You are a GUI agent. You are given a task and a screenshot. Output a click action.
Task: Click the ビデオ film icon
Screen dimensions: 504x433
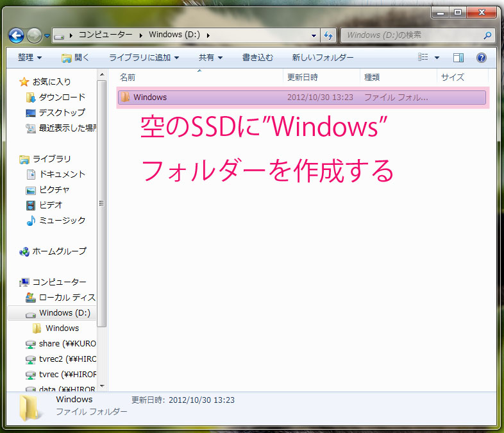[x=31, y=205]
